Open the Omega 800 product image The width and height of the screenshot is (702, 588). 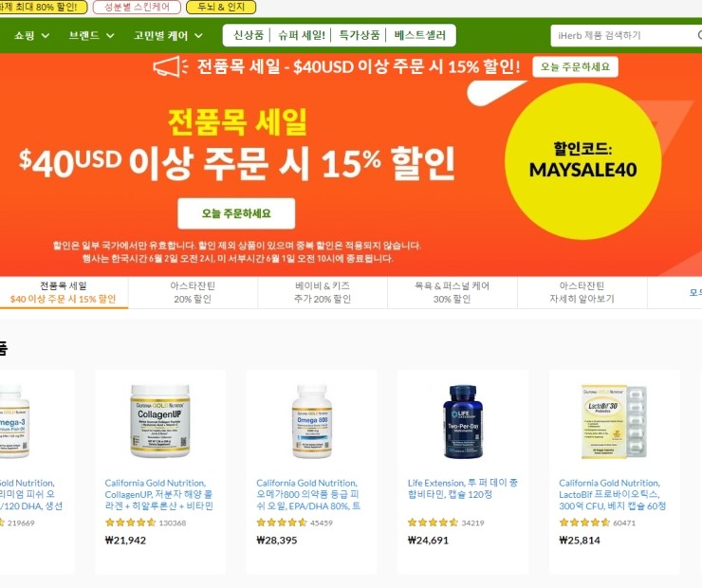(x=312, y=421)
